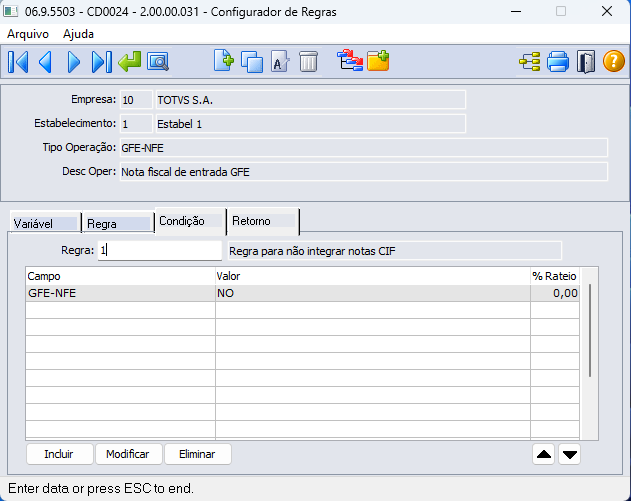Image resolution: width=631 pixels, height=501 pixels.
Task: Click the Estabel 1 description field
Action: [311, 124]
